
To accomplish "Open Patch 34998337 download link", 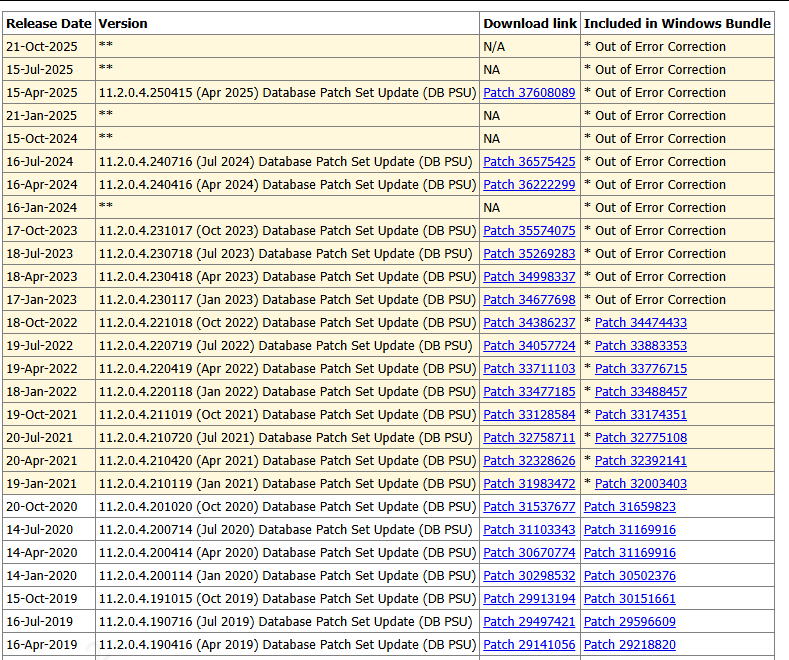I will (x=529, y=277).
